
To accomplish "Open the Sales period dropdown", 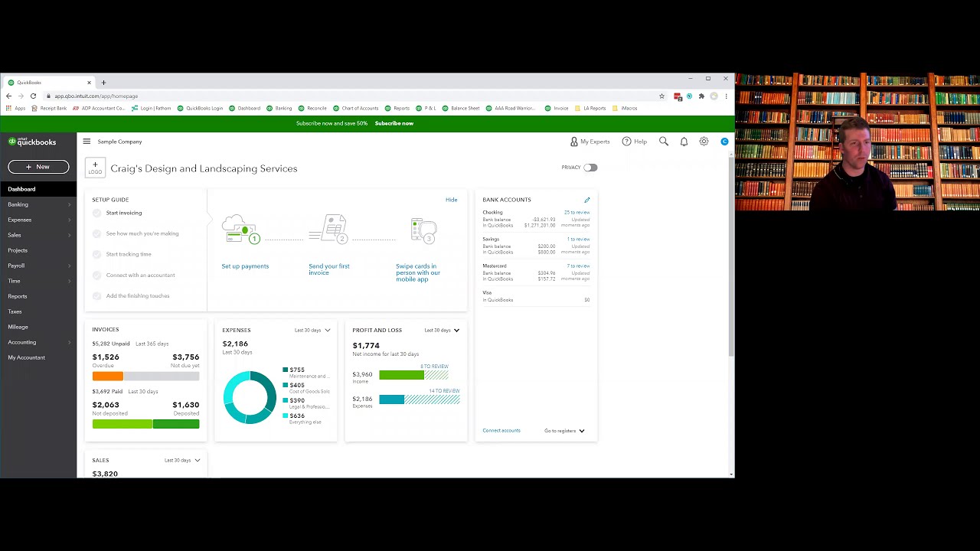I will (x=182, y=461).
